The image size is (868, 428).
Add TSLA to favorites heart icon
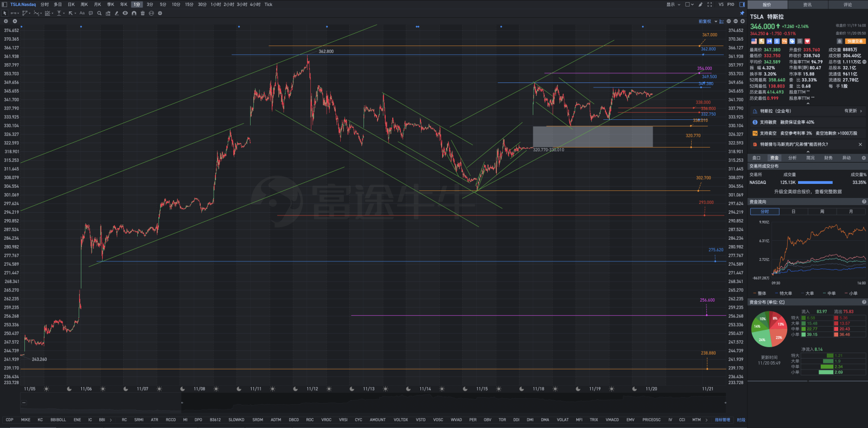pyautogui.click(x=807, y=41)
